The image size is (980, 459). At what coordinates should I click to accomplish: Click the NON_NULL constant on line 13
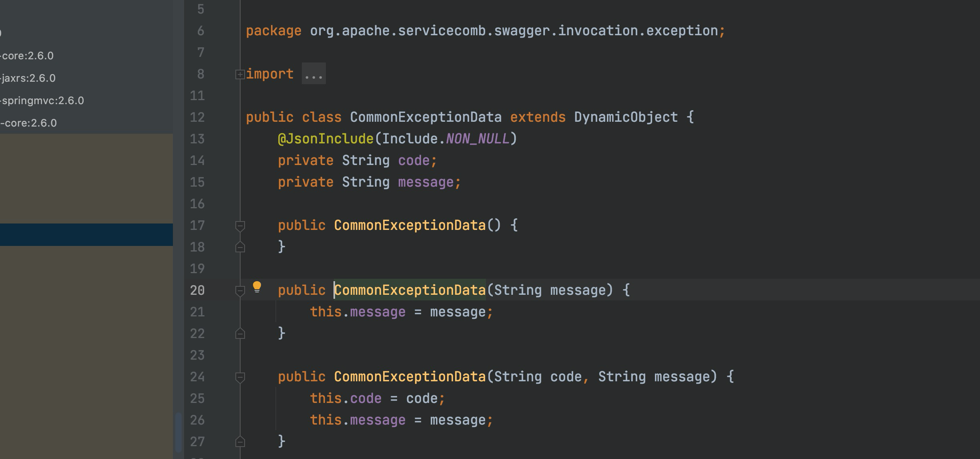[x=477, y=138]
